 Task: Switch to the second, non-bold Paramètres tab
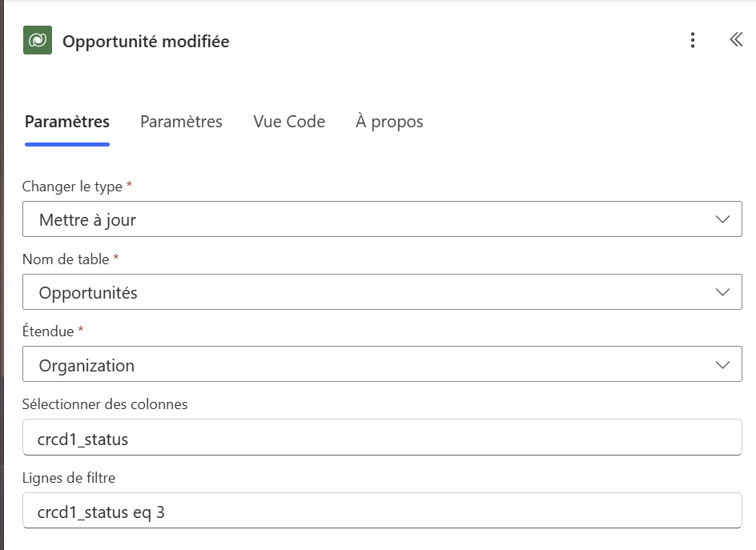tap(181, 122)
